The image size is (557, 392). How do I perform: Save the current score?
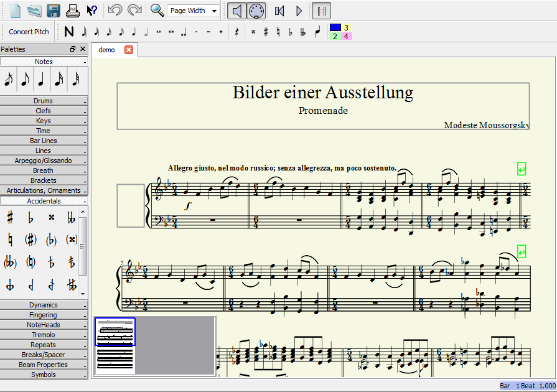point(53,10)
